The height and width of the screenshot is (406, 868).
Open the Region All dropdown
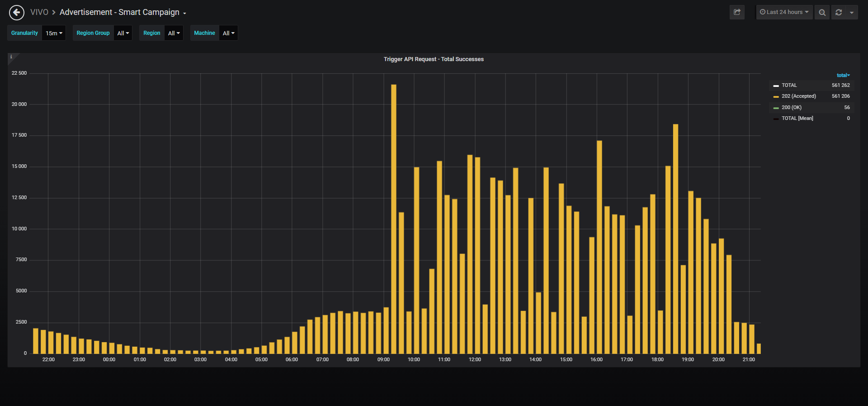174,33
